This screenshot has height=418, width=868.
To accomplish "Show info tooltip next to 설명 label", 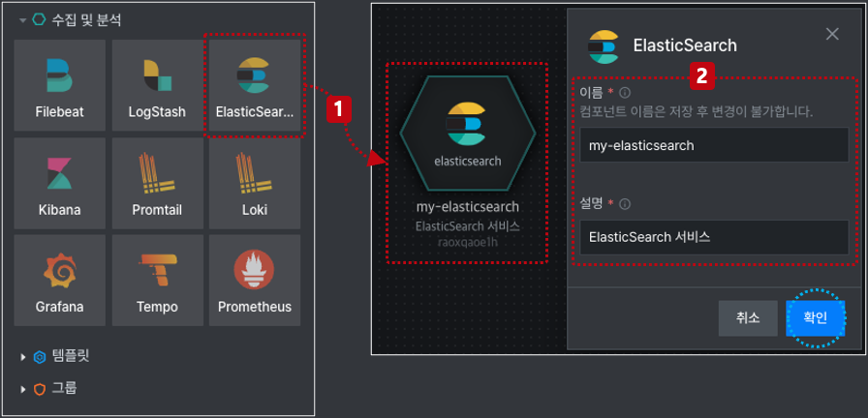I will [x=625, y=204].
